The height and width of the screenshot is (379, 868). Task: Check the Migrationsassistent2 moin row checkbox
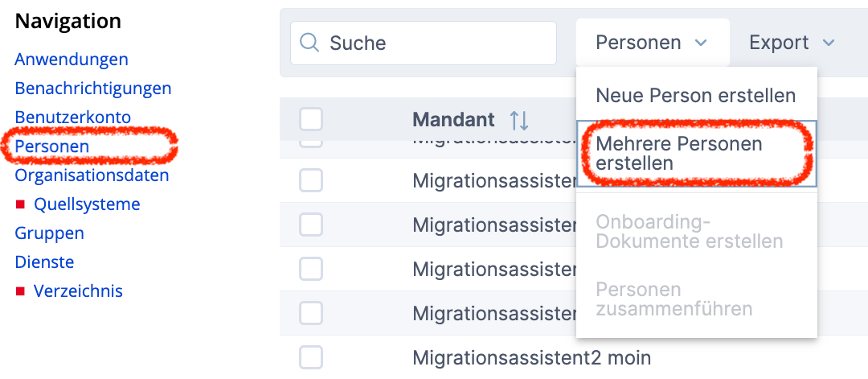tap(311, 357)
